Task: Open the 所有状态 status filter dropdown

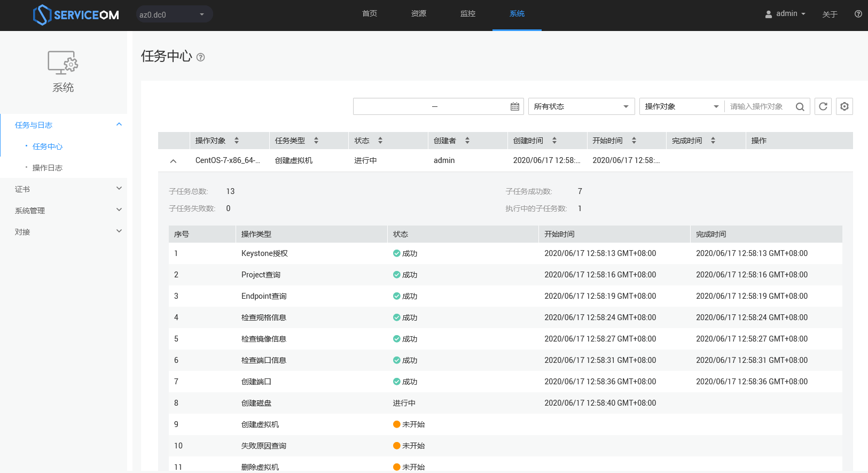Action: pos(582,106)
